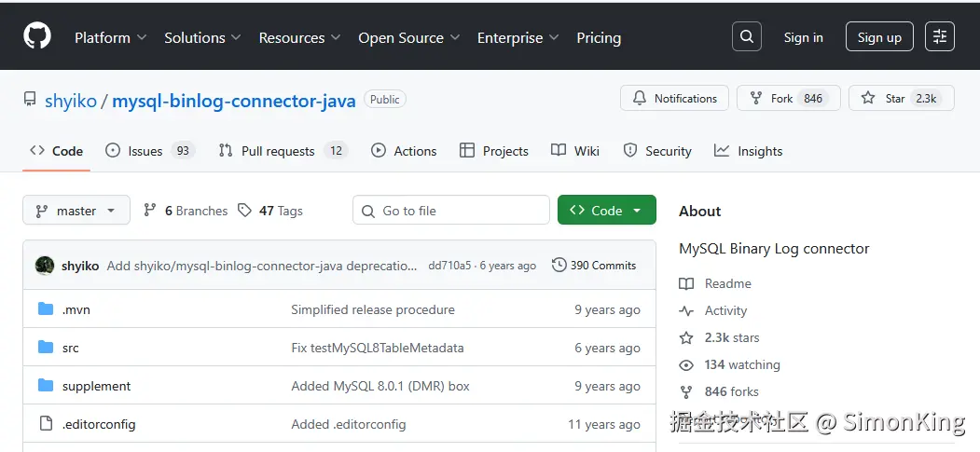Switch to the Issues tab
The height and width of the screenshot is (452, 980).
145,151
